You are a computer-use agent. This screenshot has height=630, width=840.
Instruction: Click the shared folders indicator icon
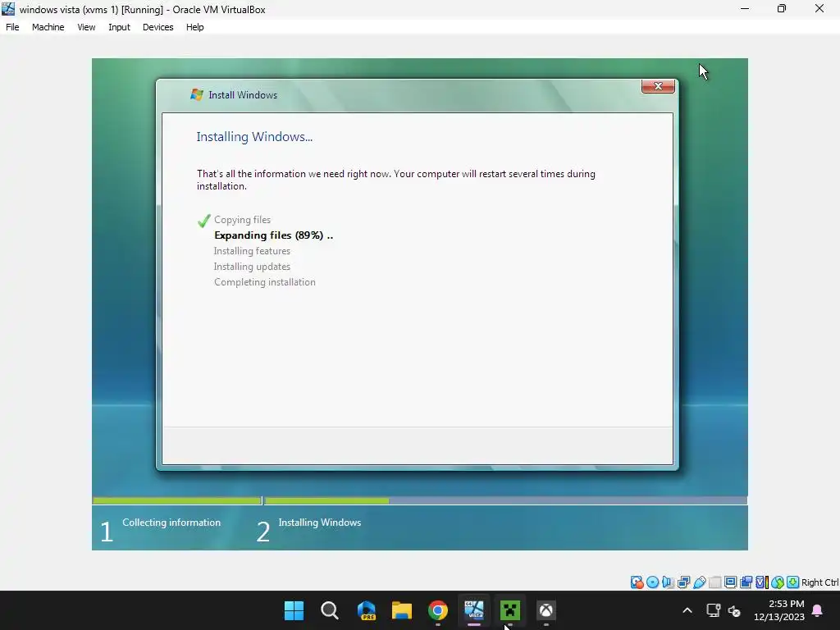(x=714, y=582)
